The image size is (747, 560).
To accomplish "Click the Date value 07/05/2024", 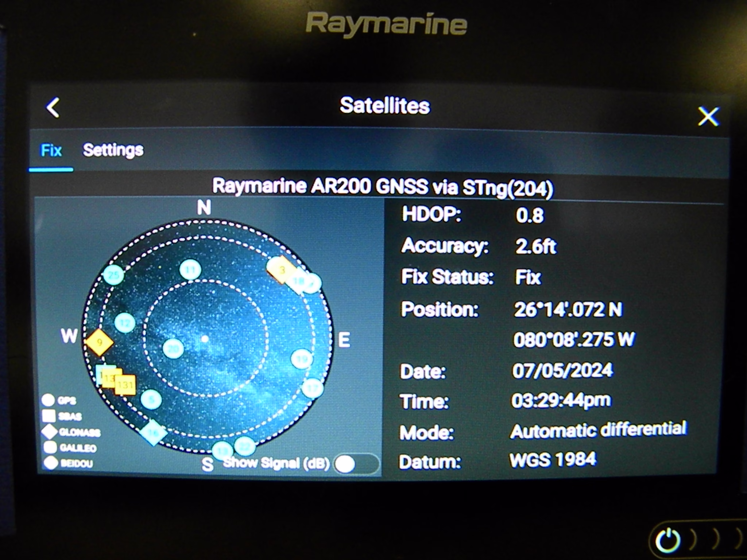I will 562,371.
